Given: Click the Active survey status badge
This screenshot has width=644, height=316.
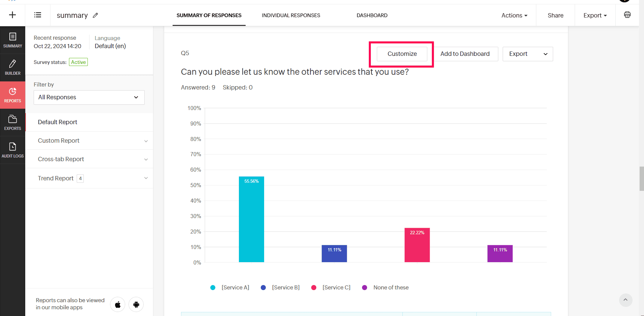Looking at the screenshot, I should [x=78, y=62].
